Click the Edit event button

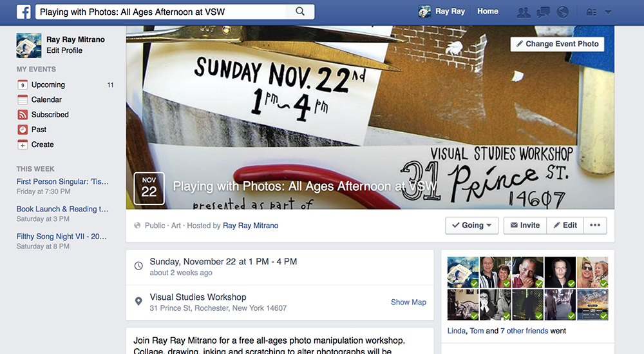(x=565, y=225)
